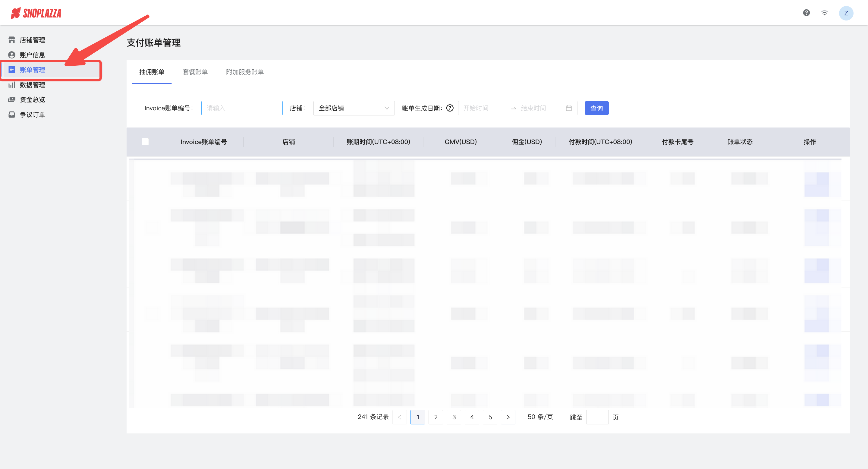
Task: Focus the Invoice账单编号 input field
Action: (242, 108)
